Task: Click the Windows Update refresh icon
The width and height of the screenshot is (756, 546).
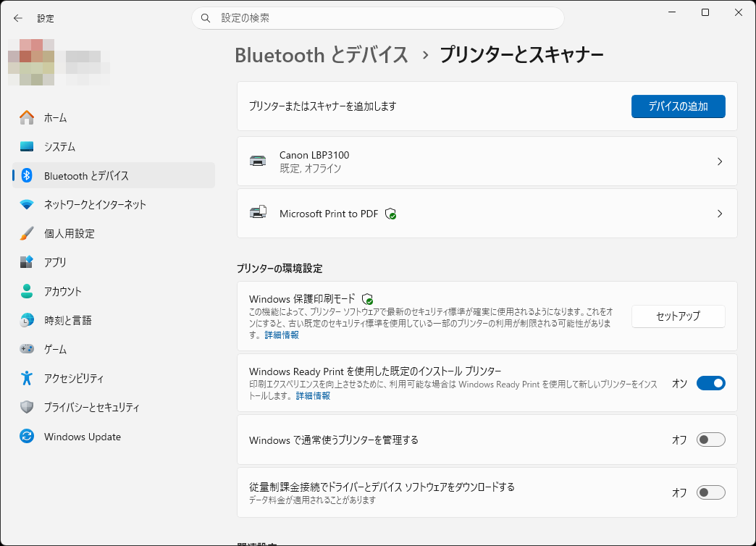Action: tap(27, 437)
